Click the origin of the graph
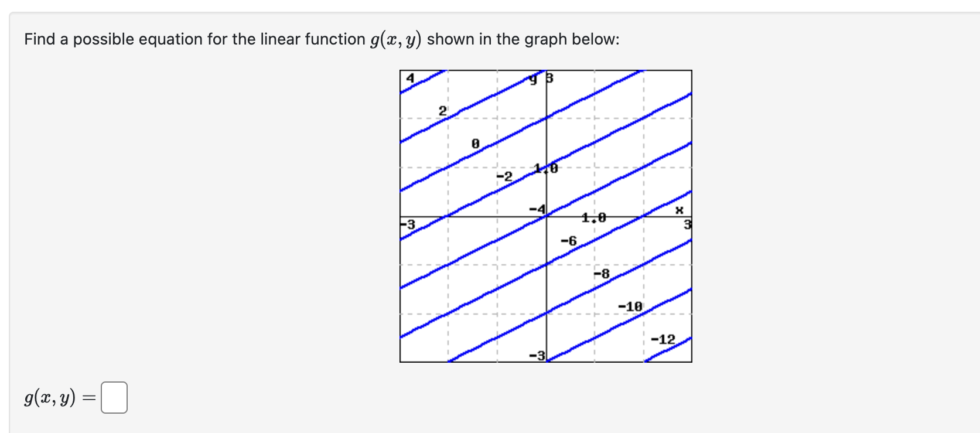 click(545, 216)
